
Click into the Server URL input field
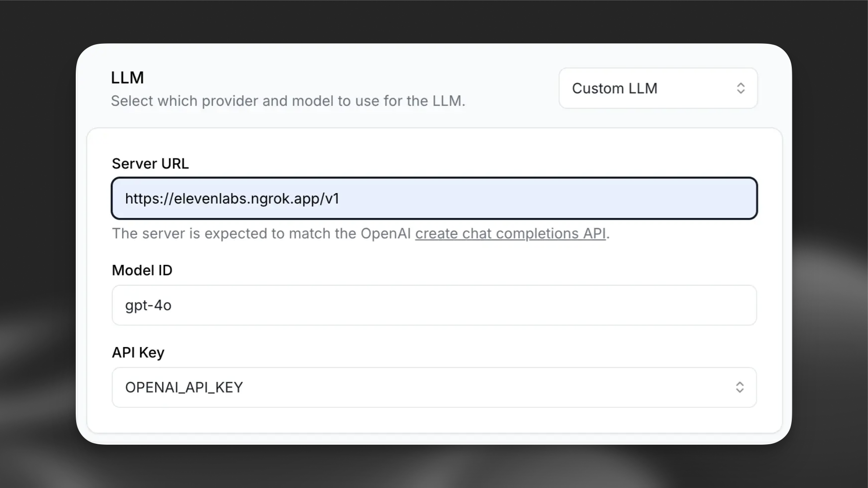(434, 198)
